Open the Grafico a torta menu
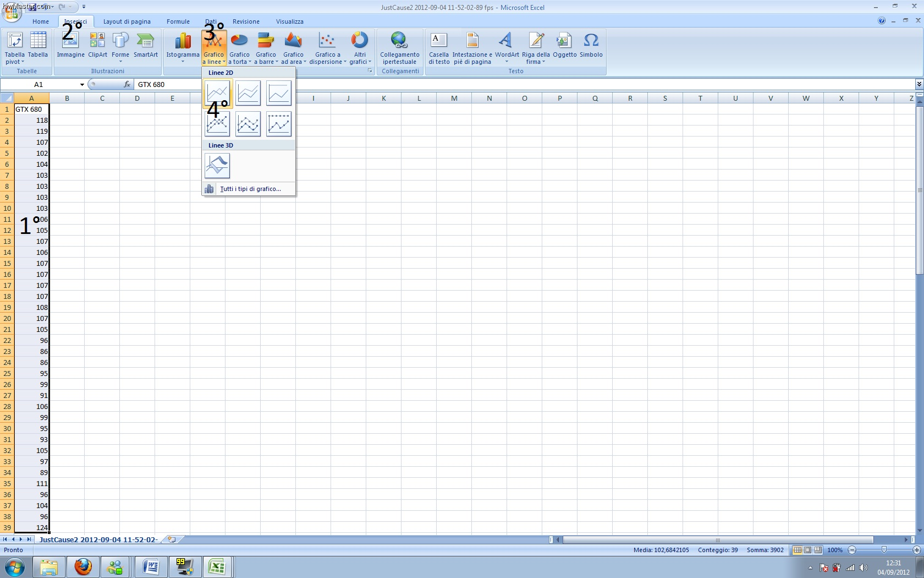The height and width of the screenshot is (578, 924). 239,48
